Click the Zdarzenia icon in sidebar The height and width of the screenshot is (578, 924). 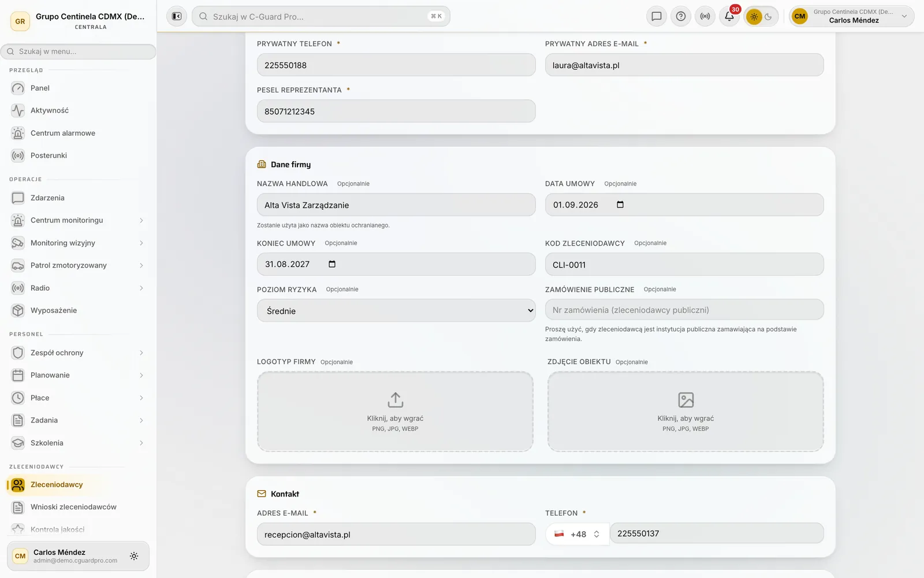18,198
